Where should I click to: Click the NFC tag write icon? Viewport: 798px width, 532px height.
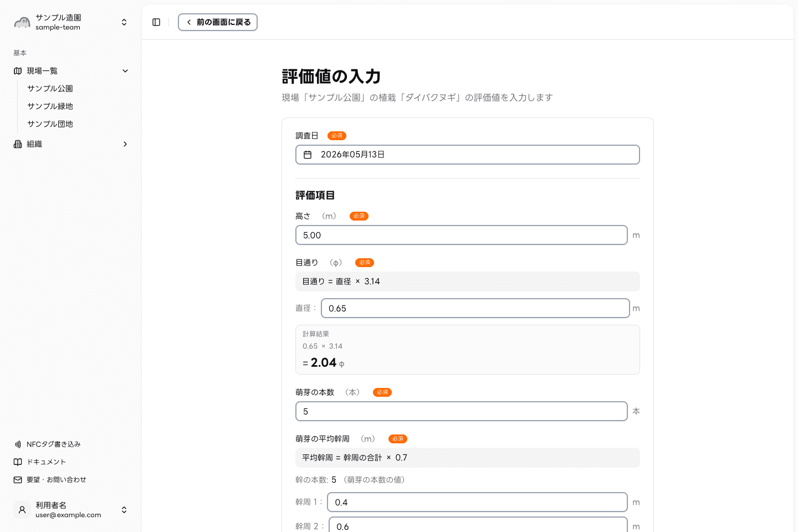click(x=18, y=444)
